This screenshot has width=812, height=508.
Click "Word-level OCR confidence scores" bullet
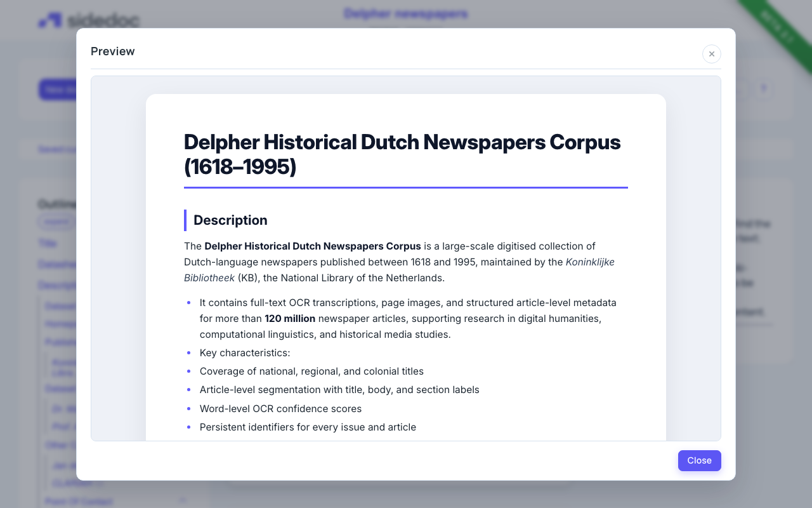click(280, 409)
